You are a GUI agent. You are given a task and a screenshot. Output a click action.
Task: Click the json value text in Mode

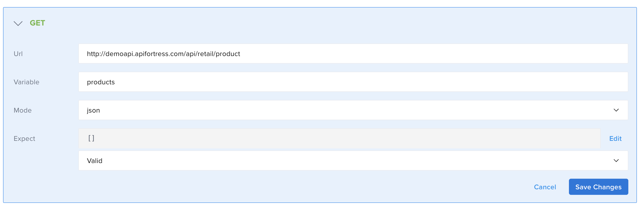[94, 110]
